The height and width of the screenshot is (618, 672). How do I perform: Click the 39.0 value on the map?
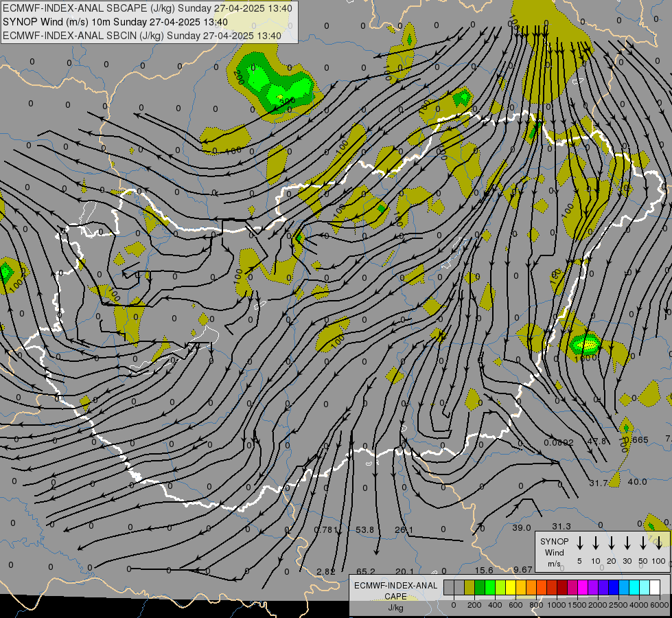(x=522, y=527)
